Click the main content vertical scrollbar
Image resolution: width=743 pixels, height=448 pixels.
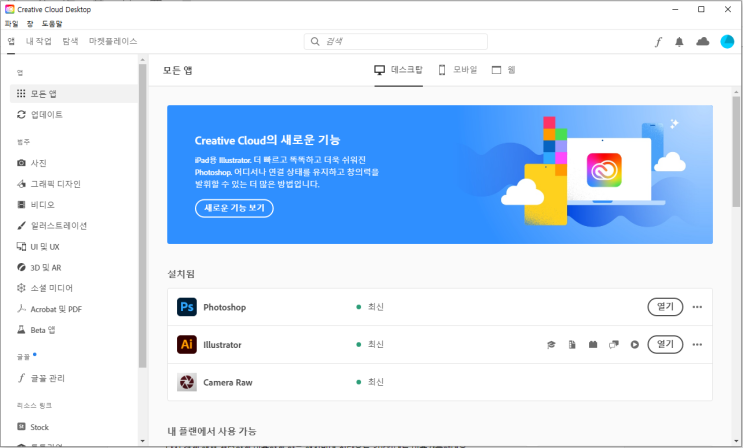(x=736, y=152)
